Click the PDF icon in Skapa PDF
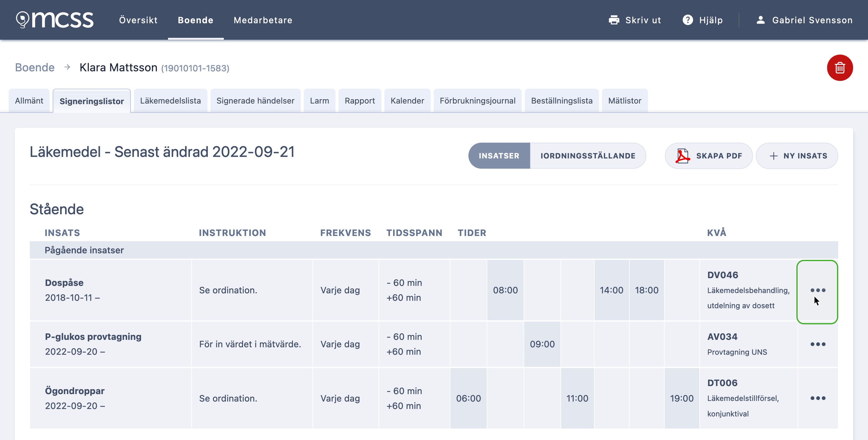 [x=682, y=156]
